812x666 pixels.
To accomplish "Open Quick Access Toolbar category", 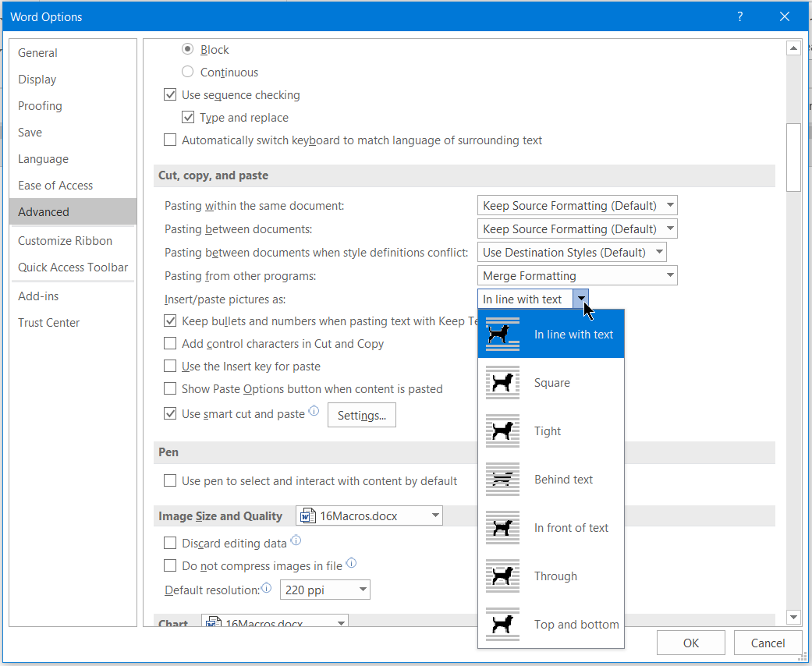I will click(73, 267).
